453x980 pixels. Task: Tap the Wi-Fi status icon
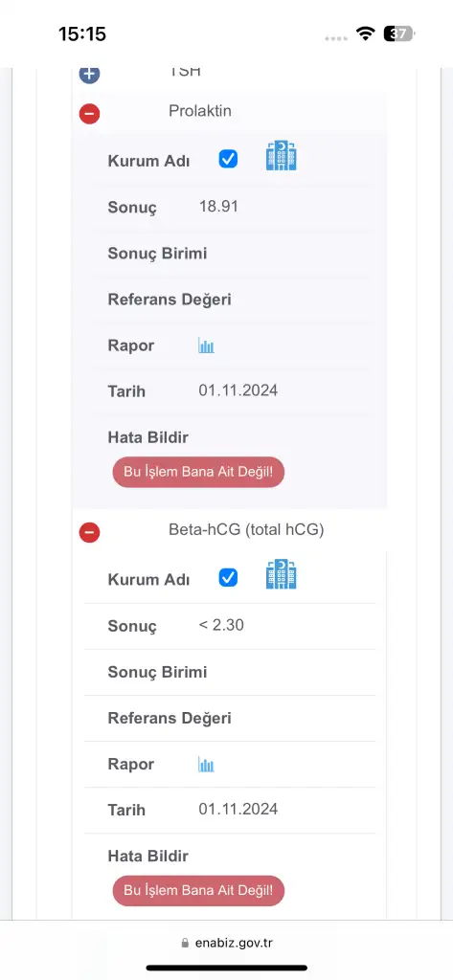coord(365,33)
